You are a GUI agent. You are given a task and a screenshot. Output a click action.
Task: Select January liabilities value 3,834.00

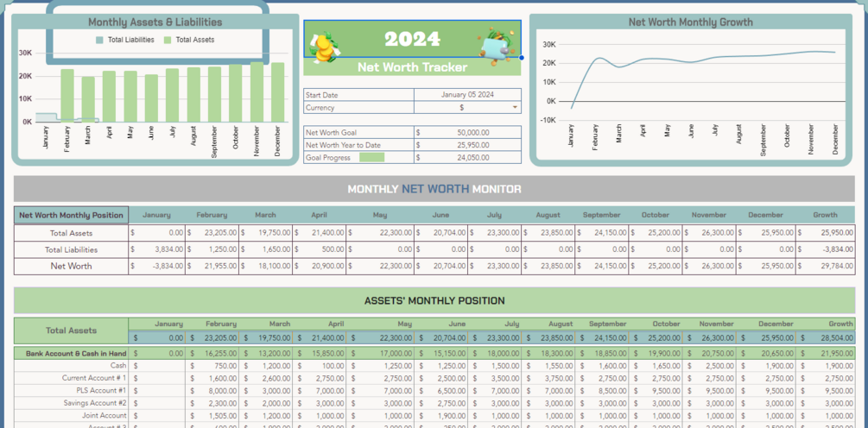157,249
